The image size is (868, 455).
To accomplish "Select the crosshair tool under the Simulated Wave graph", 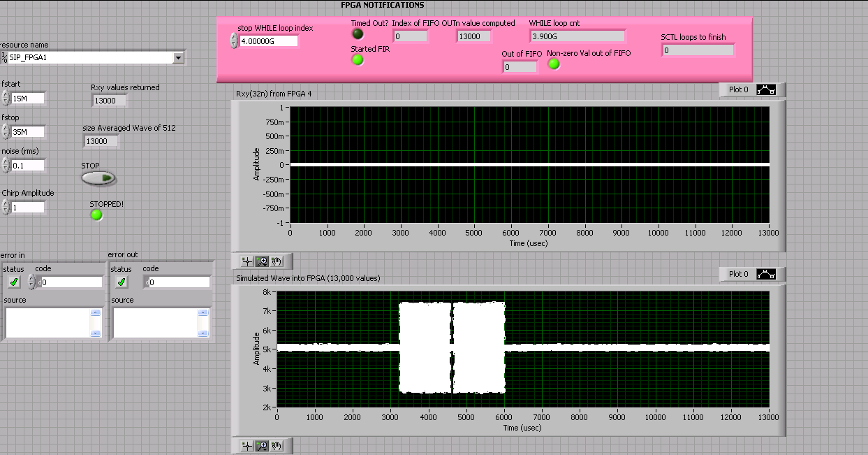I will tap(247, 446).
